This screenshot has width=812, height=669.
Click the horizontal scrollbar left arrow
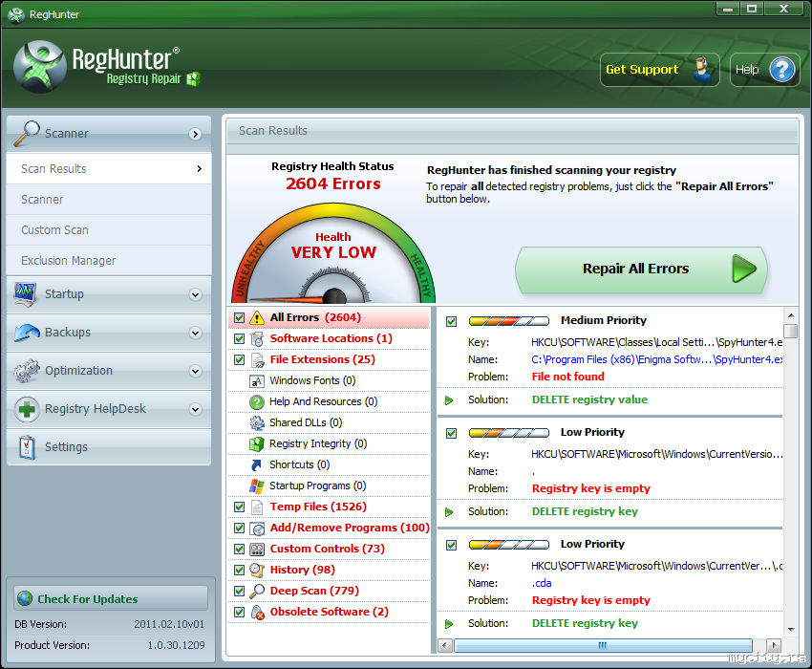tap(445, 646)
